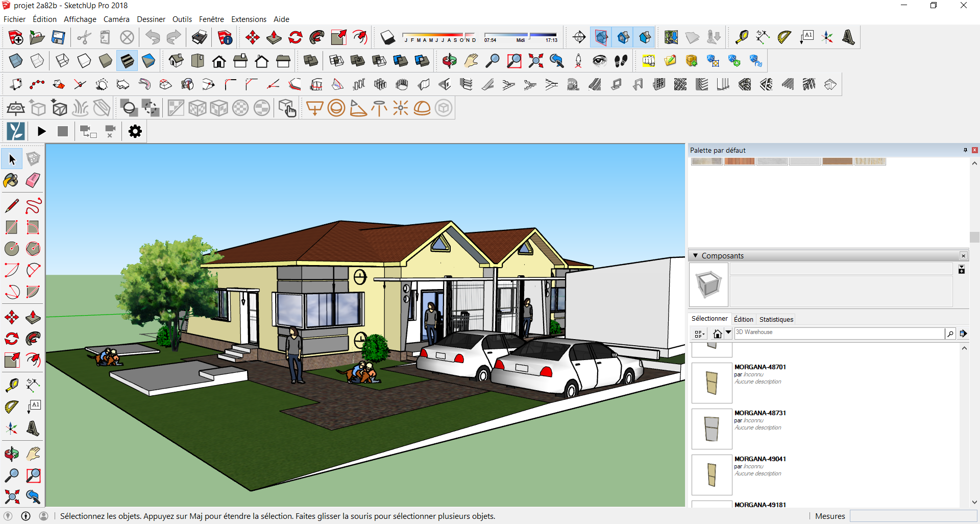
Task: Select the Freehand drawing tool
Action: pos(33,206)
